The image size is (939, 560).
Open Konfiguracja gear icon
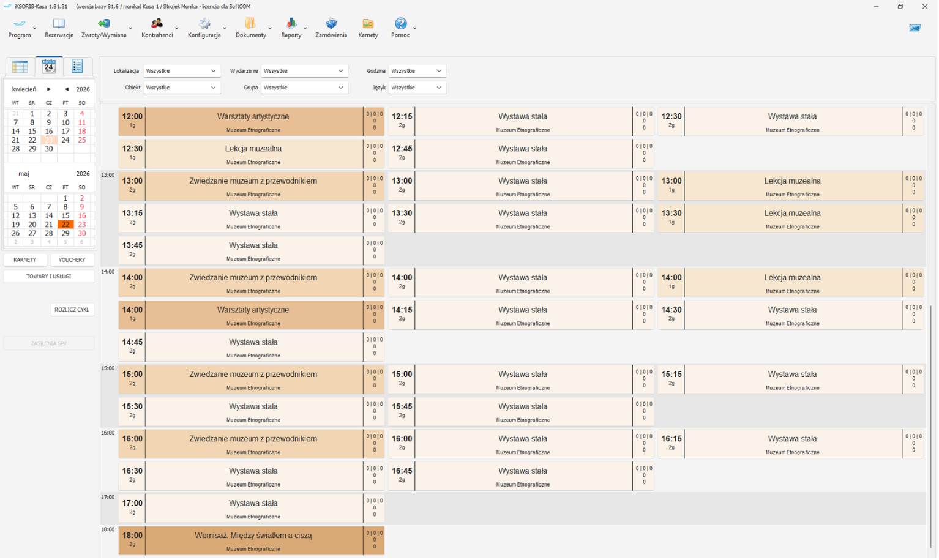(x=204, y=24)
